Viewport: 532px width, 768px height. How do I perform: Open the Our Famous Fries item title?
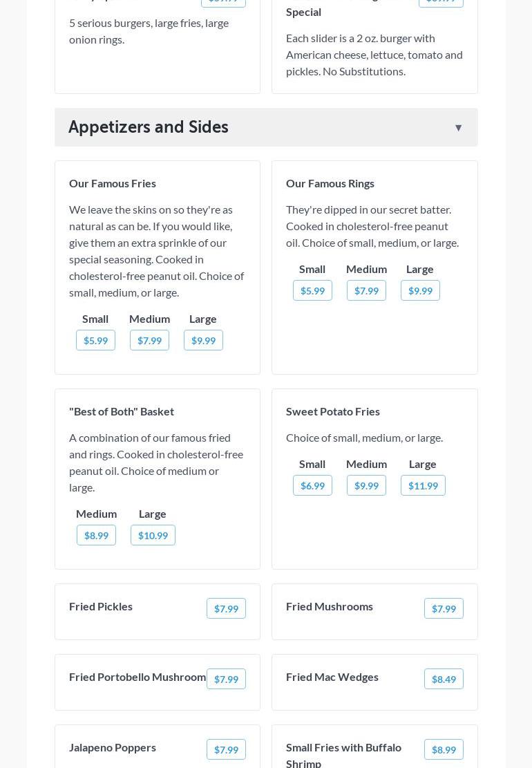tap(113, 183)
